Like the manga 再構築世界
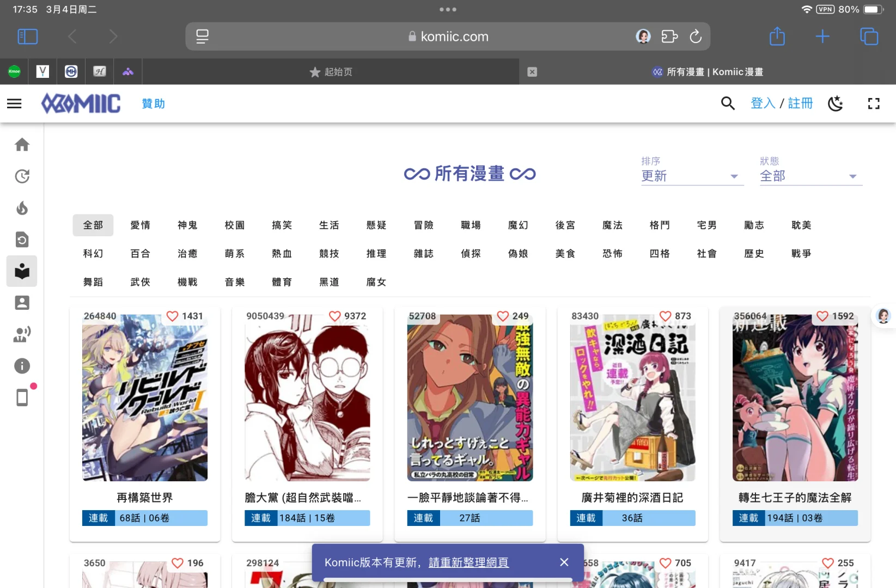This screenshot has width=896, height=588. tap(172, 316)
